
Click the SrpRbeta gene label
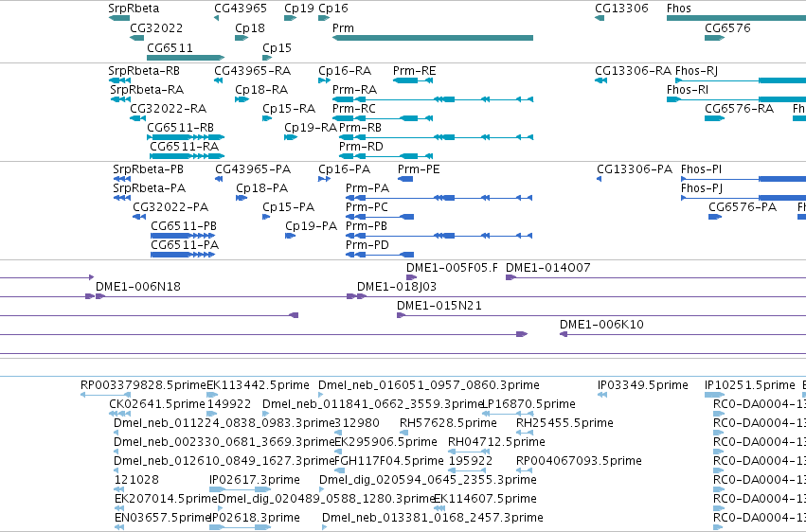click(x=134, y=9)
